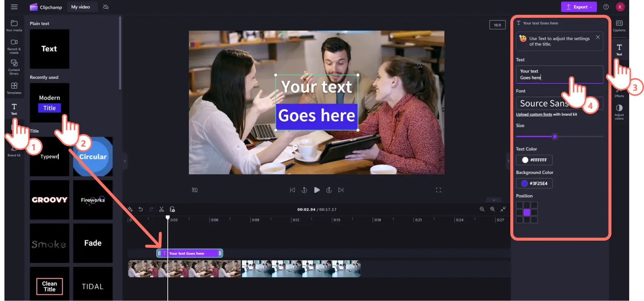This screenshot has height=301, width=644.
Task: Switch to the My video tab
Action: click(81, 7)
